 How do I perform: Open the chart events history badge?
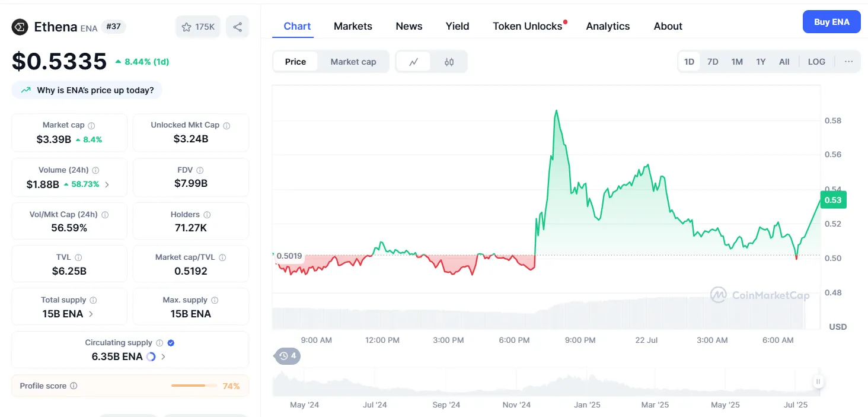pyautogui.click(x=288, y=356)
